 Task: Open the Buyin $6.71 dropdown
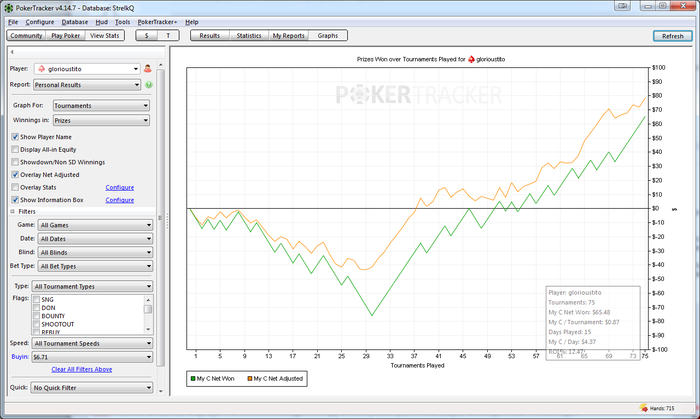click(x=92, y=357)
